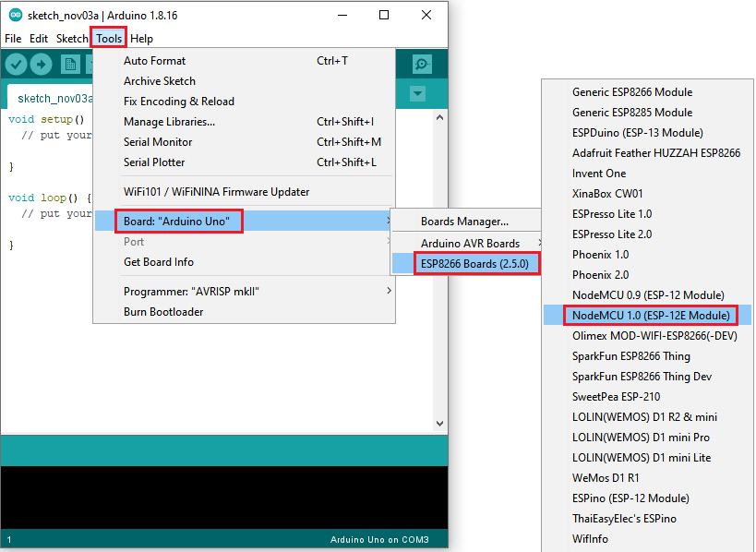756x552 pixels.
Task: Choose NodeMCU 0.9 (ESP-12 Module)
Action: [x=647, y=294]
